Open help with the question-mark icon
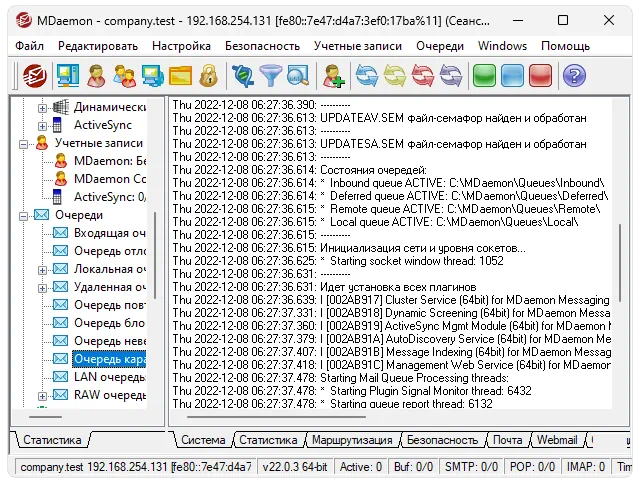This screenshot has height=484, width=639. click(574, 76)
